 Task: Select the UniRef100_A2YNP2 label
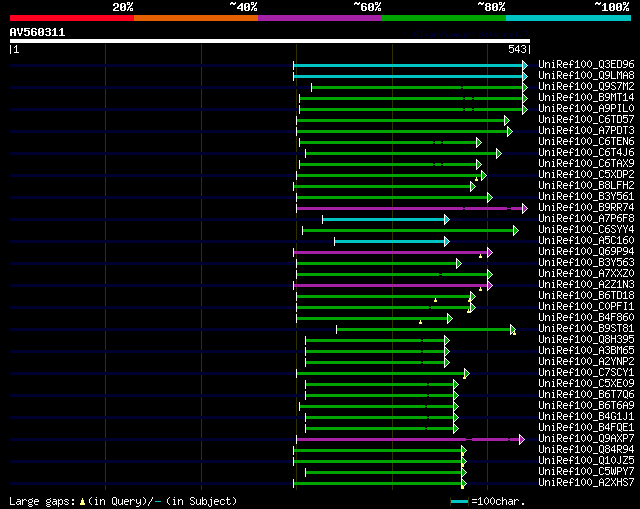pyautogui.click(x=586, y=362)
